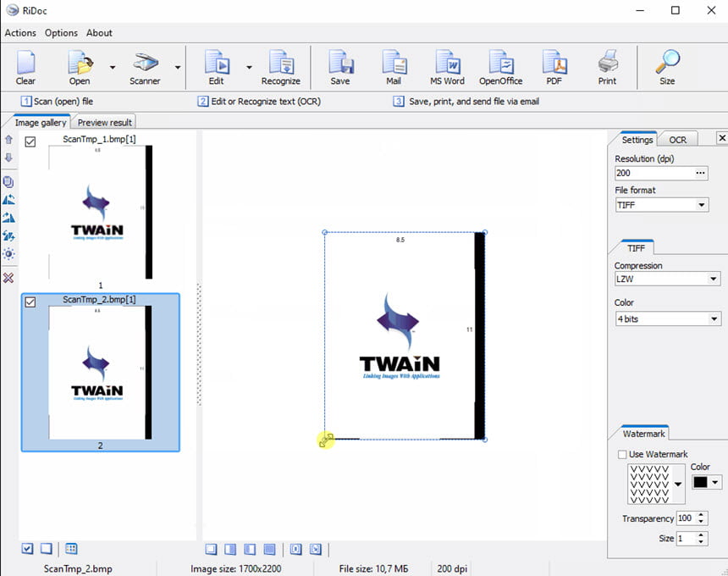Uncheck the ScanTmp_1.bmp checkbox
Screen dimensions: 728x576
(x=30, y=141)
